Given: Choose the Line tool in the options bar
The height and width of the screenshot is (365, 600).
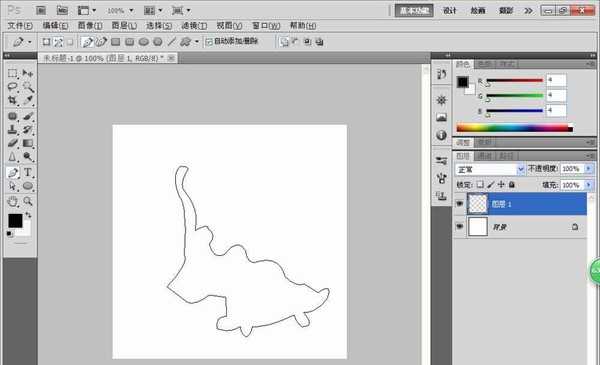Looking at the screenshot, I should pyautogui.click(x=172, y=42).
